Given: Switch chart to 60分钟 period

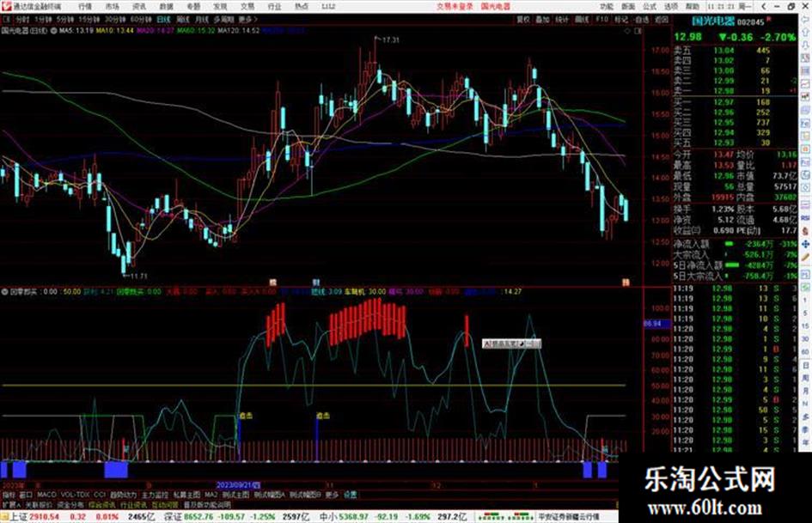Looking at the screenshot, I should pos(141,19).
